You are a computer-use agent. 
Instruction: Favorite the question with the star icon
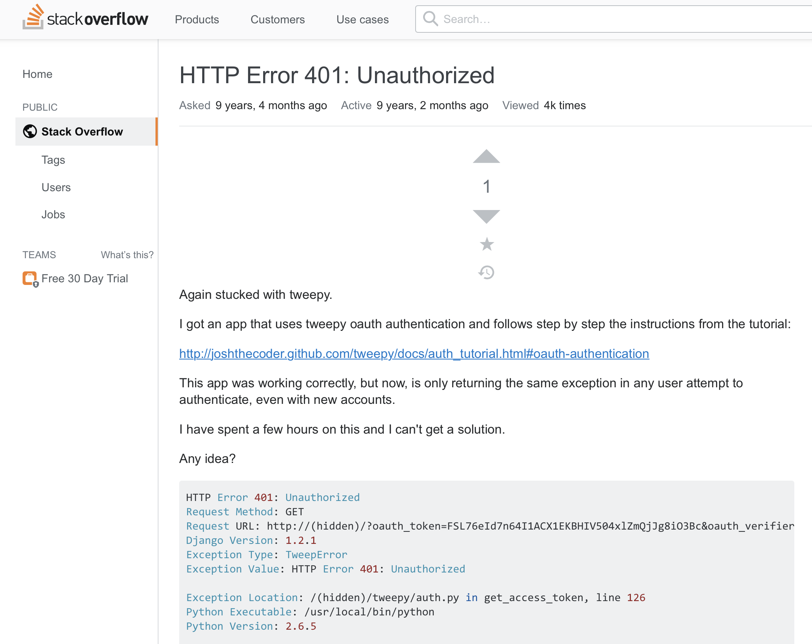point(487,244)
